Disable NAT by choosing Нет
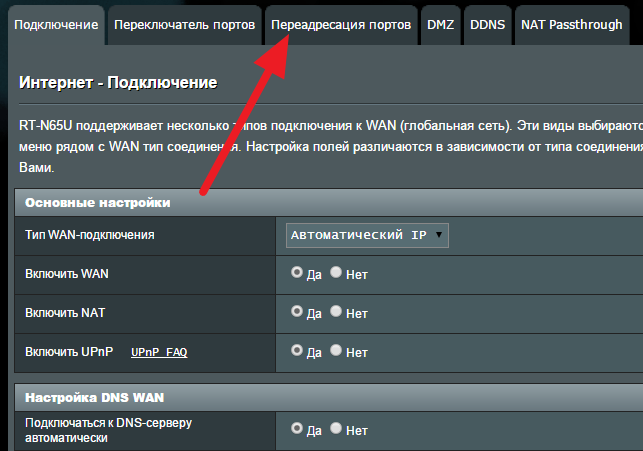This screenshot has width=643, height=451. click(336, 311)
